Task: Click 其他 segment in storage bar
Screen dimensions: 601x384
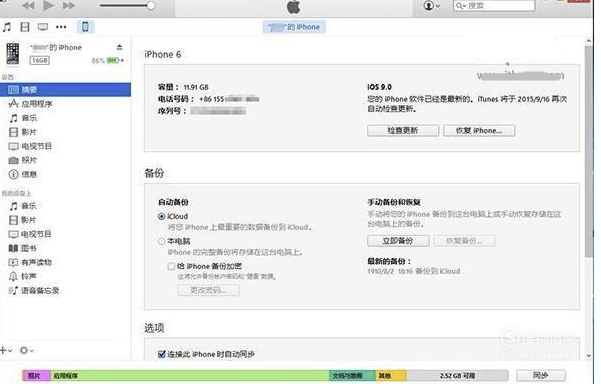Action: 391,376
